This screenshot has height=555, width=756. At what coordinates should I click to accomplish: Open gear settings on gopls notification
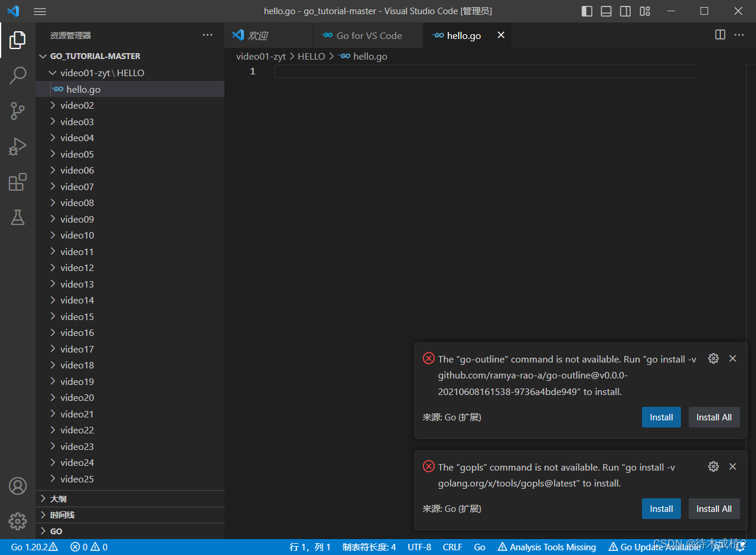click(x=713, y=466)
